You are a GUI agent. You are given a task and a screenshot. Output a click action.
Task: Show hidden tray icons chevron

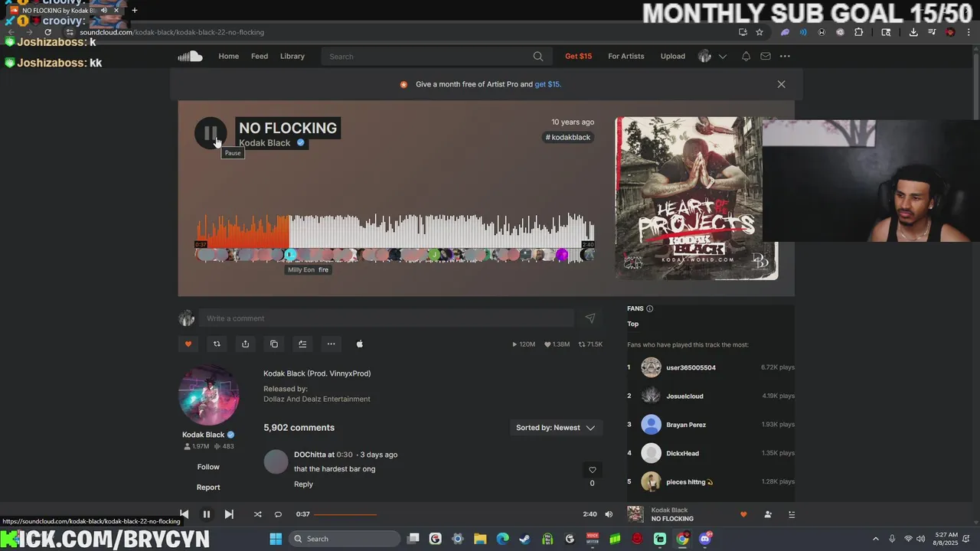click(876, 539)
